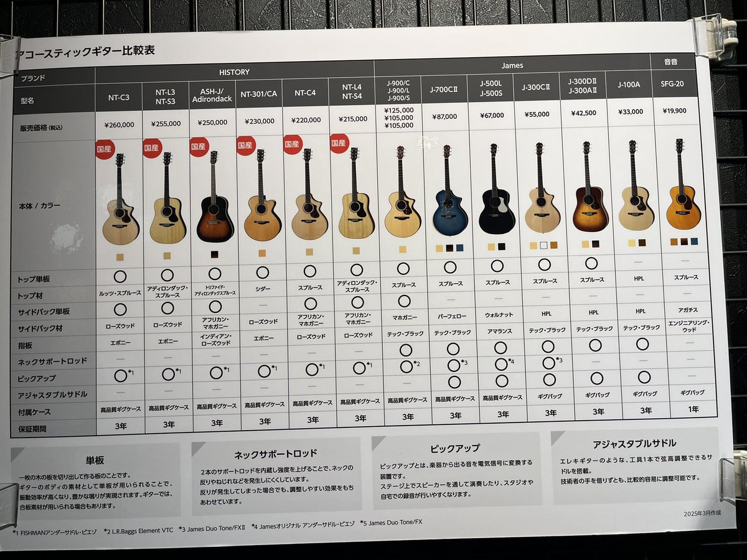Click the price ¥260,000
The image size is (747, 560).
(x=118, y=124)
